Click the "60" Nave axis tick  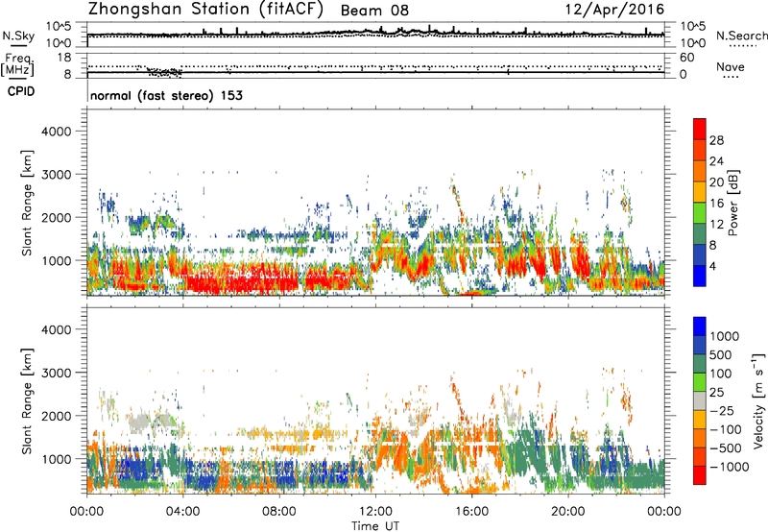click(x=686, y=58)
